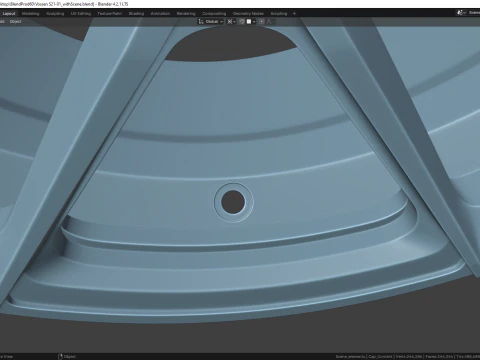The width and height of the screenshot is (480, 360).
Task: Toggle snapping magnet icon
Action: click(x=242, y=22)
